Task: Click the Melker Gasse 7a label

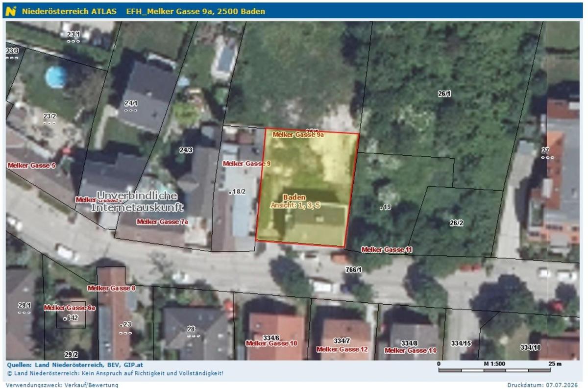Action: coord(162,222)
